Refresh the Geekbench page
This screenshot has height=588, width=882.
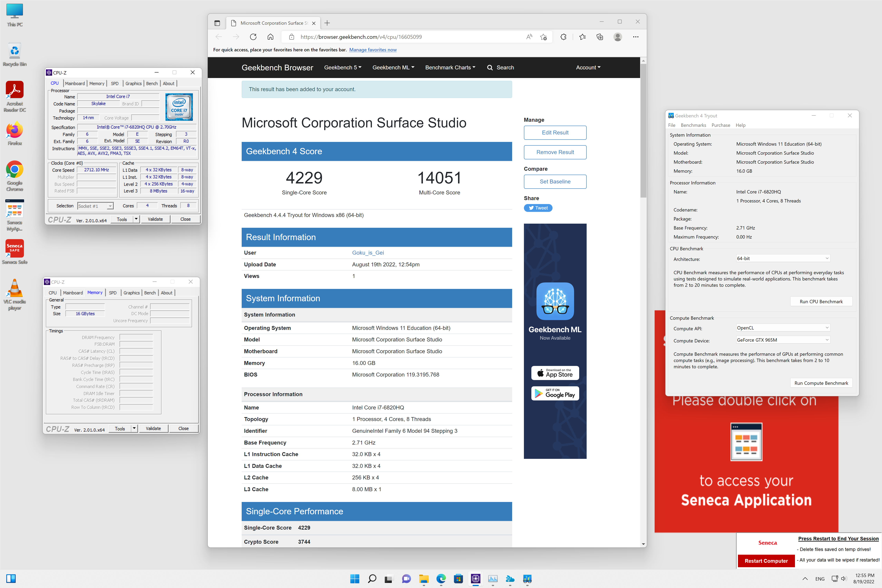click(x=253, y=37)
